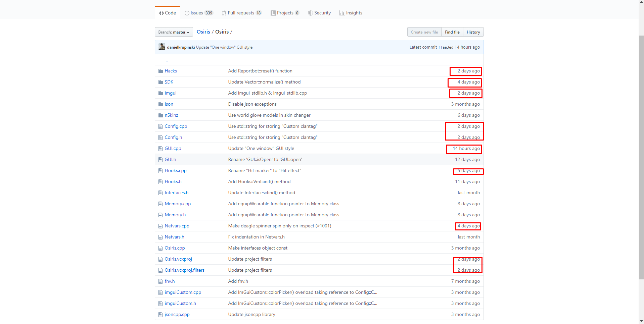Click the Issues count badge 339
Viewport: 644px width, 324px height.
click(209, 13)
